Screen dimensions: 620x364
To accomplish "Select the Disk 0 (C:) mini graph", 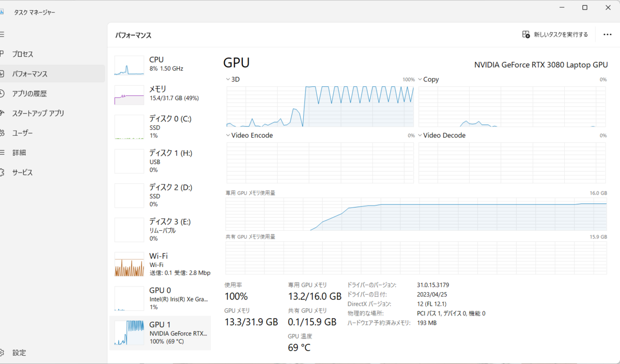I will pyautogui.click(x=129, y=127).
